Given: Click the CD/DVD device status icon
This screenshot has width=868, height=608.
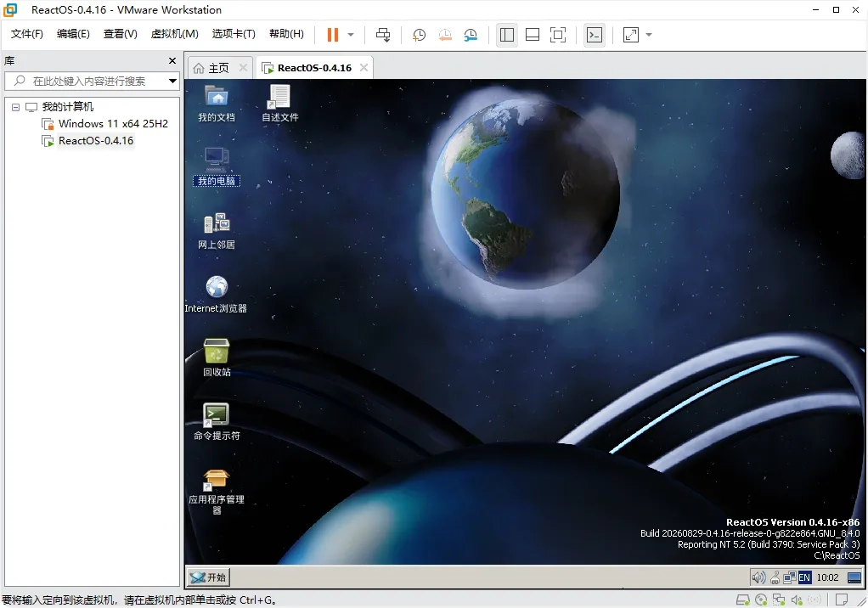Looking at the screenshot, I should tap(761, 600).
